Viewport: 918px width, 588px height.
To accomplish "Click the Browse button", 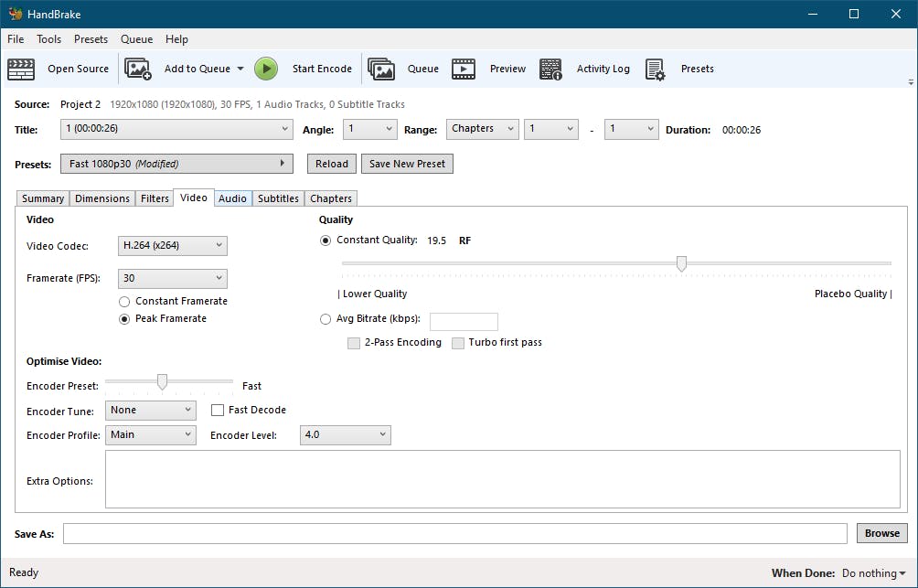I will pyautogui.click(x=882, y=533).
